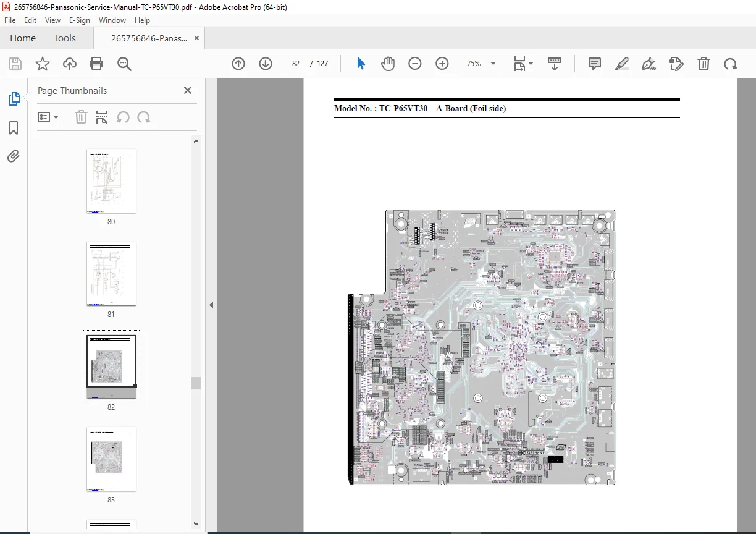Click the A-Board circuit board image
This screenshot has height=534, width=756.
click(482, 347)
